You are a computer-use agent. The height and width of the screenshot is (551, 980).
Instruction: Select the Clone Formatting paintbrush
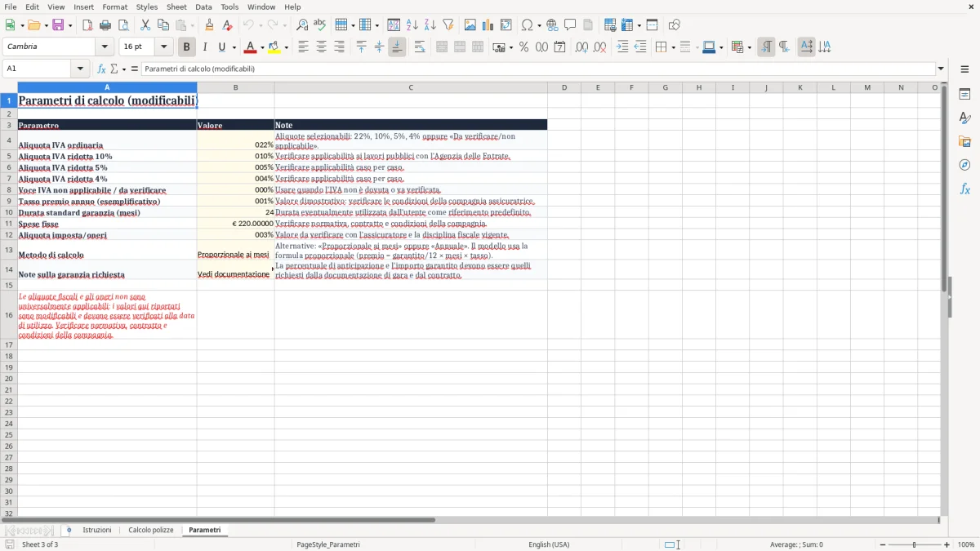(210, 25)
